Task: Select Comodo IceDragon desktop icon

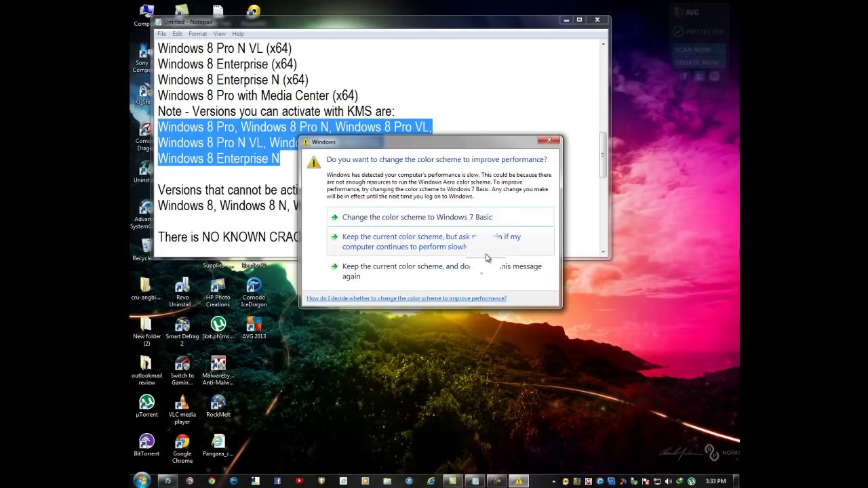Action: [x=254, y=293]
